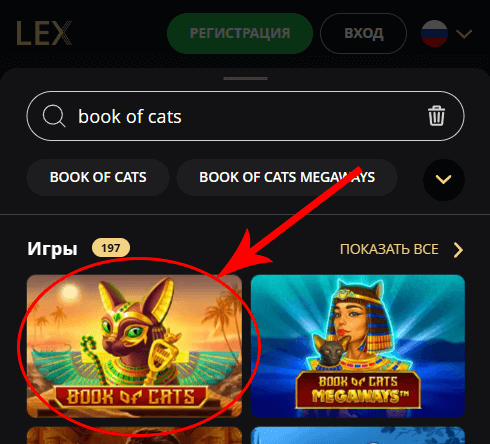Expand search suggestions with yellow chevron button
490x444 pixels.
pyautogui.click(x=444, y=180)
